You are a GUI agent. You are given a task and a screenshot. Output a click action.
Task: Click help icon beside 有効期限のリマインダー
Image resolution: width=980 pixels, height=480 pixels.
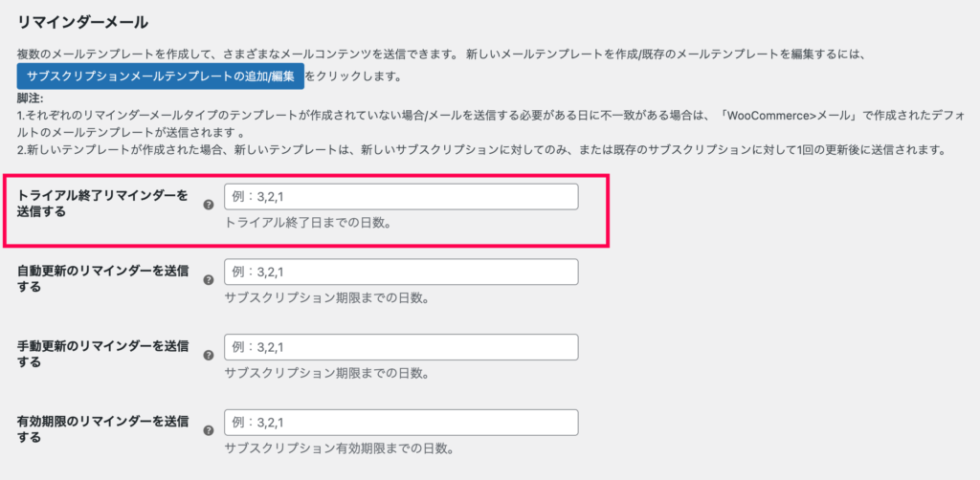point(209,430)
